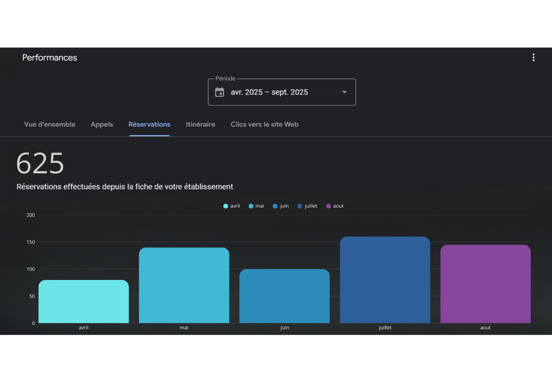
Task: Select the Réservations tab
Action: [149, 125]
